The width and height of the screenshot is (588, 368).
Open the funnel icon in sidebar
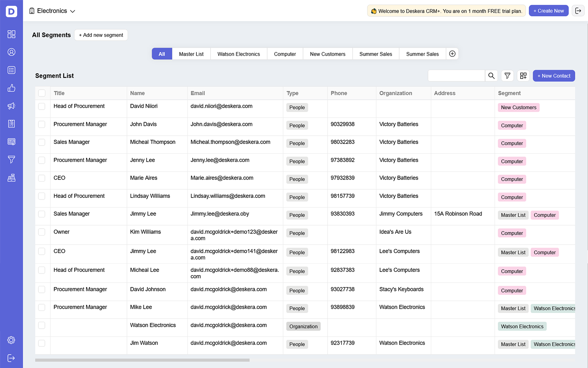point(11,159)
